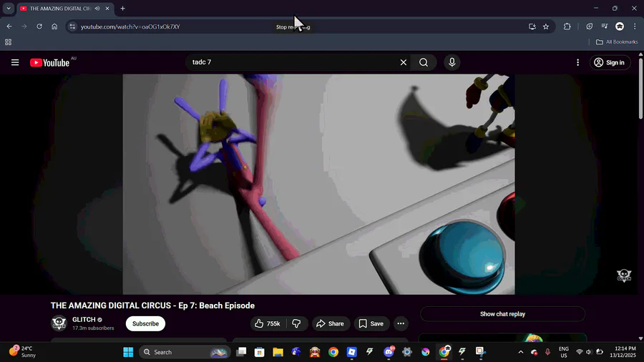The height and width of the screenshot is (362, 644).
Task: Open the apps grid in bookmarks bar
Action: point(8,42)
